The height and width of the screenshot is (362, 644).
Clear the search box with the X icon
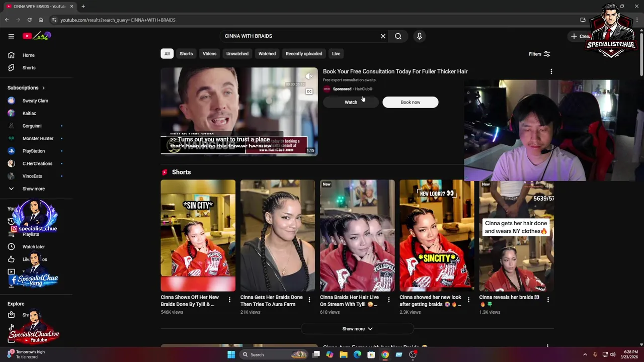click(383, 36)
